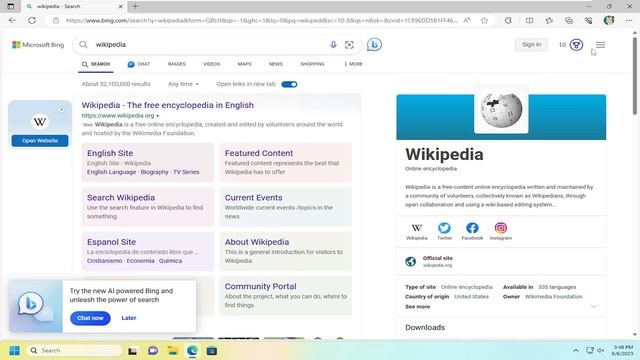
Task: Select the Search tab
Action: (x=96, y=64)
